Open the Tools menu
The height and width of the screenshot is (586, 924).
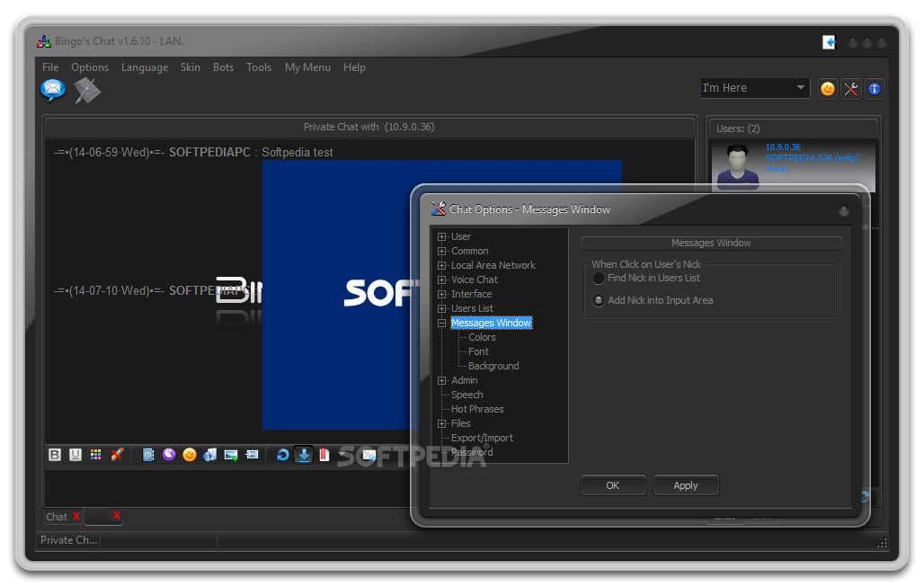point(259,67)
